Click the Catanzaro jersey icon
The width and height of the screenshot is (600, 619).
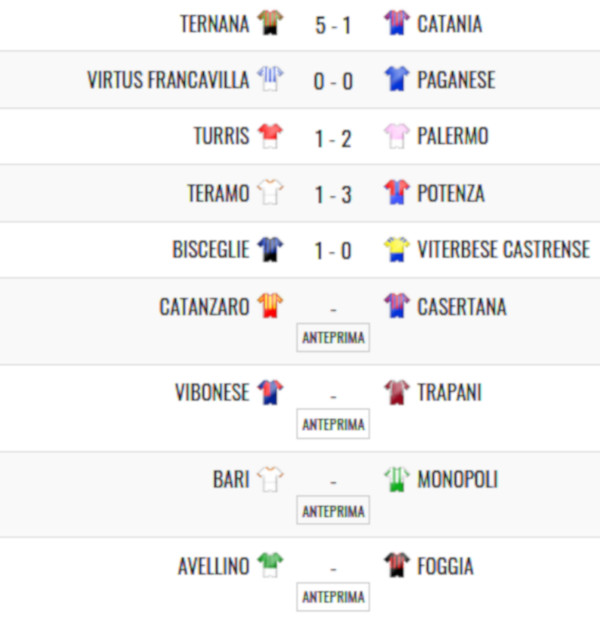[270, 307]
